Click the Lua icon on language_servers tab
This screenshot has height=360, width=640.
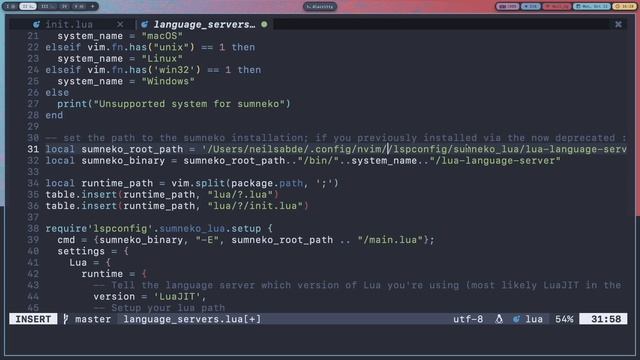click(x=144, y=24)
